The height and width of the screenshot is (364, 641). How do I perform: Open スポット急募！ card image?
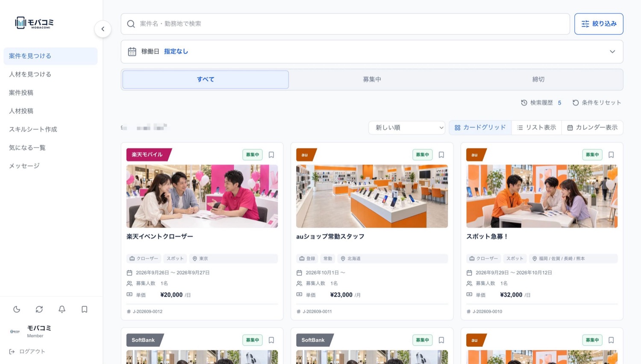tap(542, 196)
